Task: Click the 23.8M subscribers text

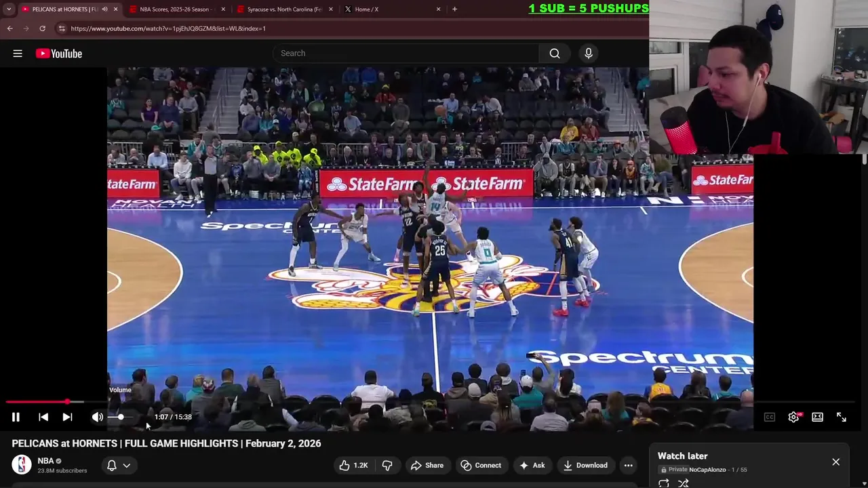Action: tap(62, 470)
